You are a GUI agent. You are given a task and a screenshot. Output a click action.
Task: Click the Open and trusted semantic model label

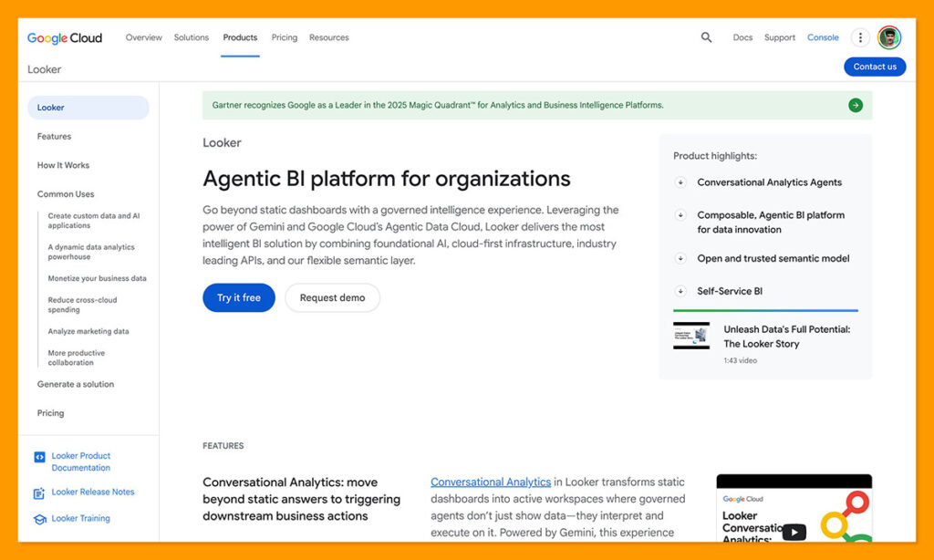point(773,258)
